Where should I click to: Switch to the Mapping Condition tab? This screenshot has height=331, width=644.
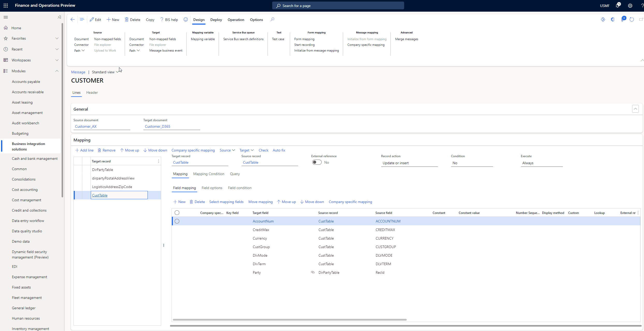coord(209,174)
